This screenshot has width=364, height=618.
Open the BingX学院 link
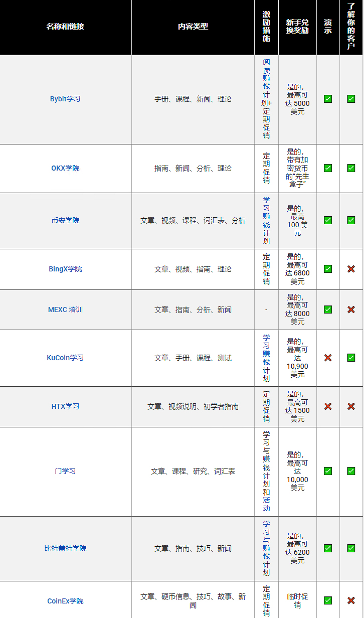pos(65,269)
